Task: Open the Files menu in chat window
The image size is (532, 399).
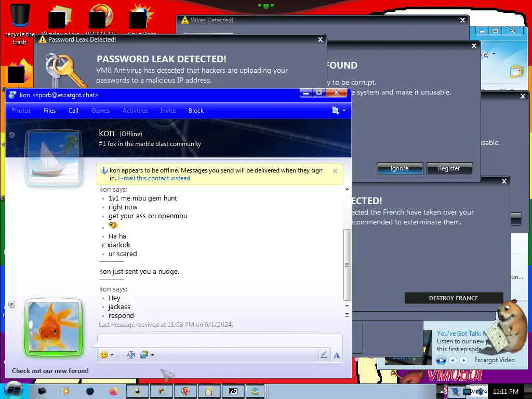Action: 49,111
